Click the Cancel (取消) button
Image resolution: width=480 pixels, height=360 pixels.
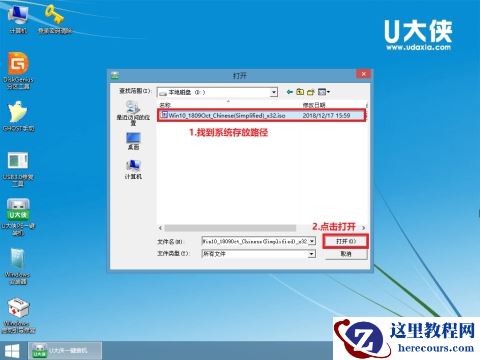[x=346, y=254]
